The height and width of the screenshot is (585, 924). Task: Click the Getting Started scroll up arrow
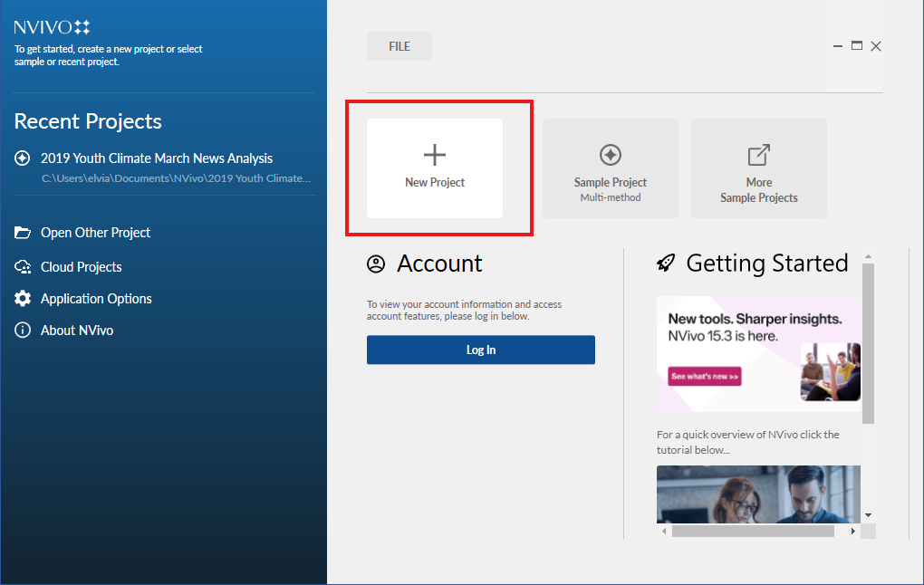pyautogui.click(x=868, y=257)
